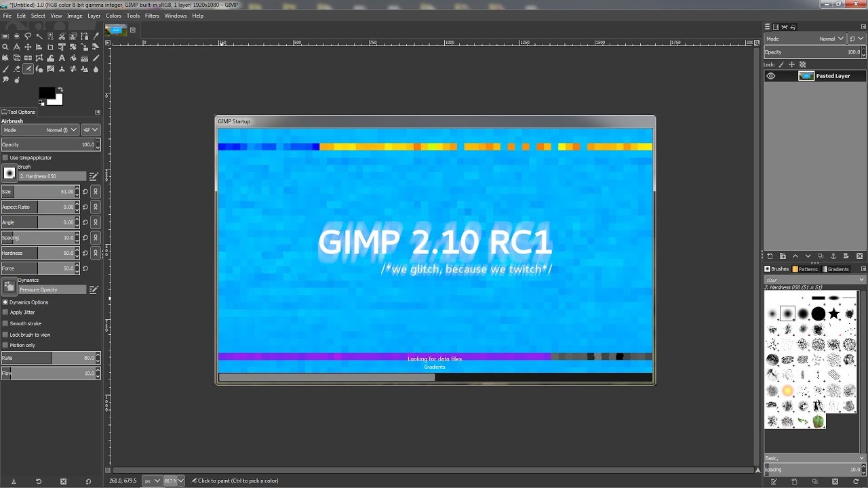868x488 pixels.
Task: Choose the Color Picker eyedropper tool
Action: (x=96, y=37)
